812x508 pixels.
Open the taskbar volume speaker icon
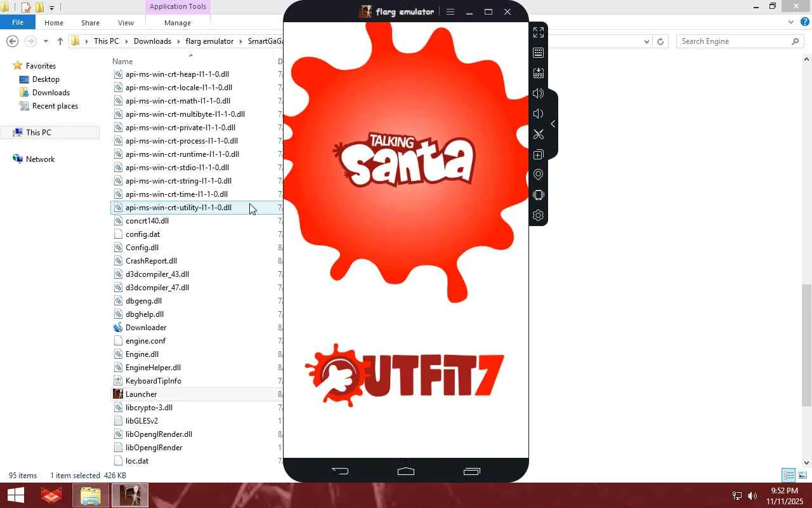[752, 496]
